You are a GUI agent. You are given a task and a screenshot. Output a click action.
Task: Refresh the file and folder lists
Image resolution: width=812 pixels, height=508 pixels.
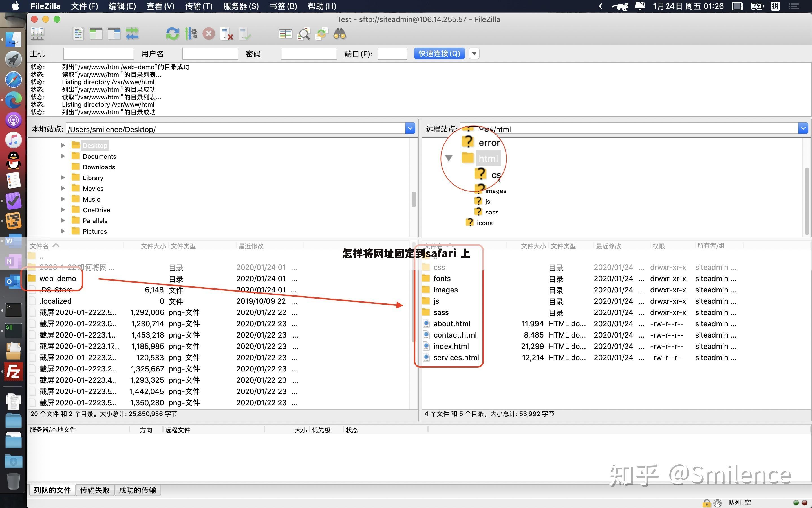click(173, 34)
